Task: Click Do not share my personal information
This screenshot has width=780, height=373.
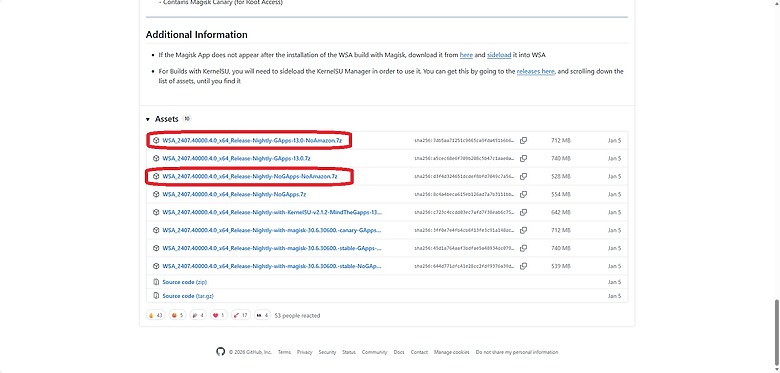Action: (517, 352)
